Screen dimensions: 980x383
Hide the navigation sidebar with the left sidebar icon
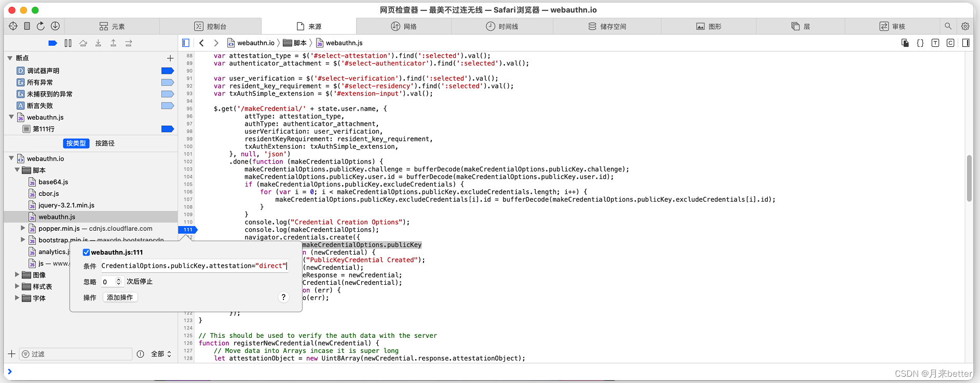(x=186, y=43)
